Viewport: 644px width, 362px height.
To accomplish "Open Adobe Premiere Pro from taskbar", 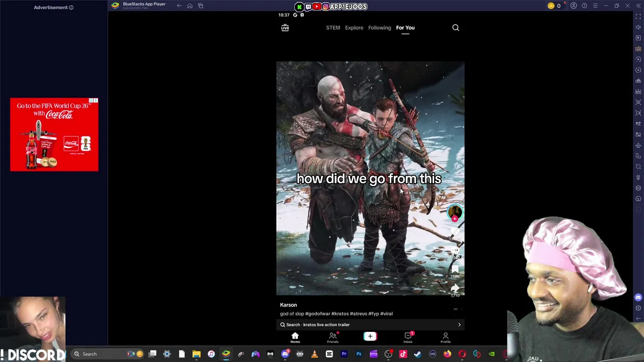I will 344,354.
